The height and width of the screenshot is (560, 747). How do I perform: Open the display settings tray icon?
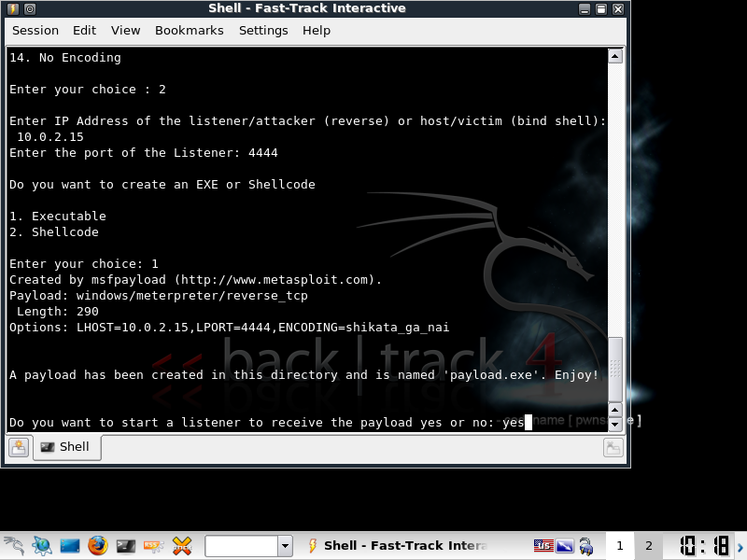pyautogui.click(x=565, y=545)
